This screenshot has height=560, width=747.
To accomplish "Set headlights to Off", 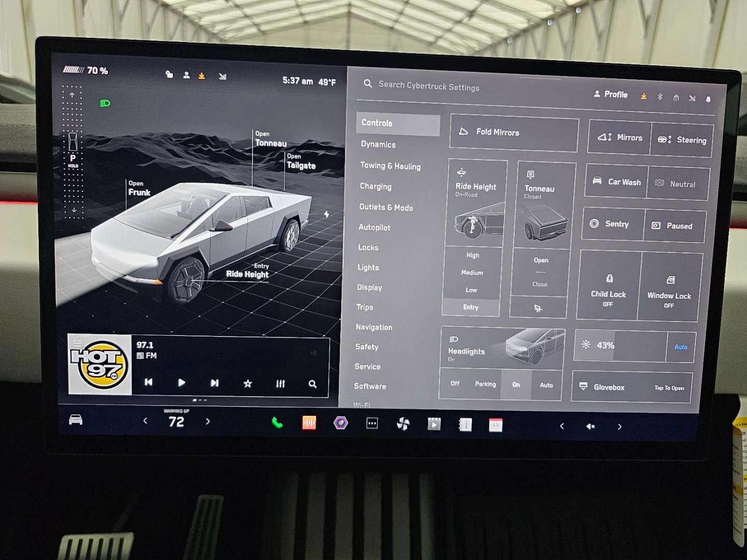I will click(455, 384).
